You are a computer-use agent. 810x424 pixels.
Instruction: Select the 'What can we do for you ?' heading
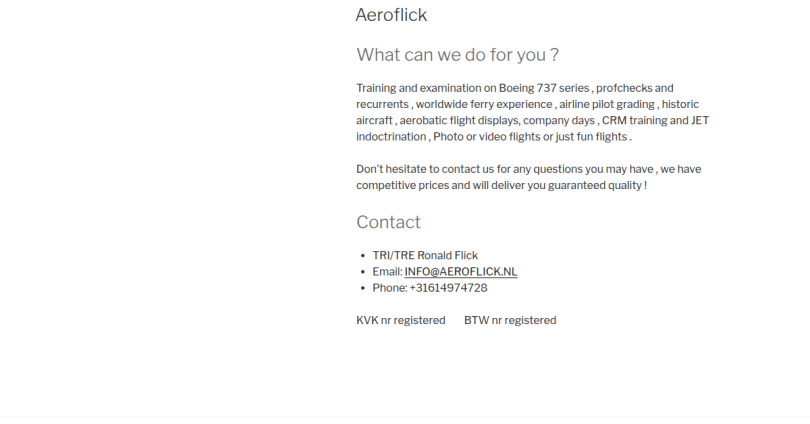[457, 55]
